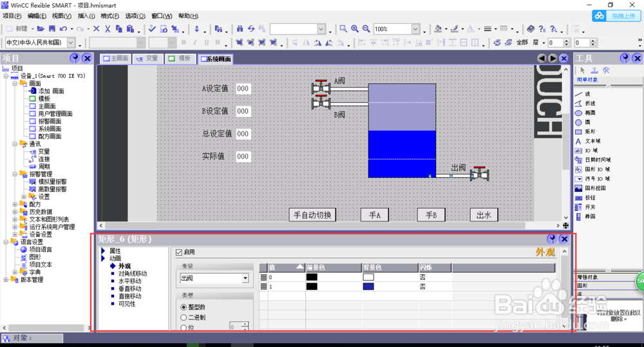The width and height of the screenshot is (644, 347).
Task: Collapse the 画面 screens tree folder
Action: (15, 83)
